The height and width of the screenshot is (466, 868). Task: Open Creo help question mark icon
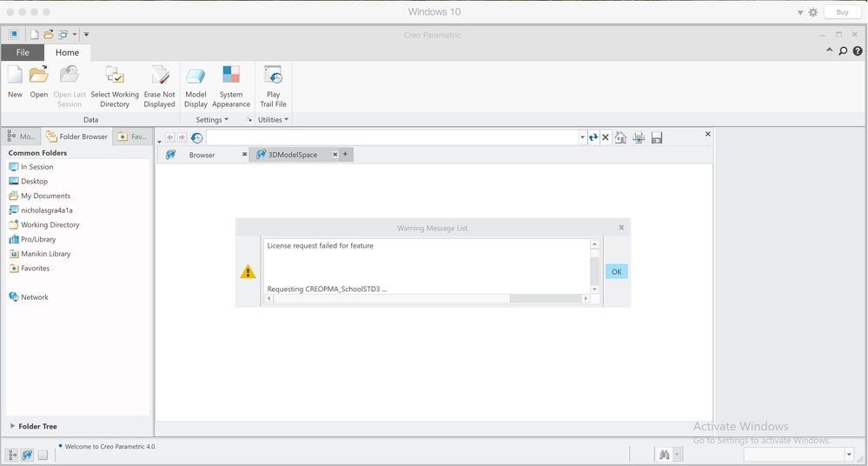(x=858, y=51)
